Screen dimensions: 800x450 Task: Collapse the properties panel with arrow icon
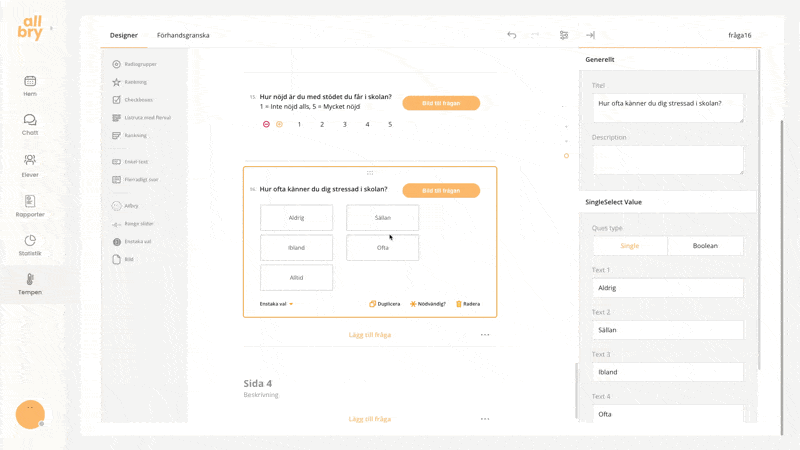tap(590, 35)
